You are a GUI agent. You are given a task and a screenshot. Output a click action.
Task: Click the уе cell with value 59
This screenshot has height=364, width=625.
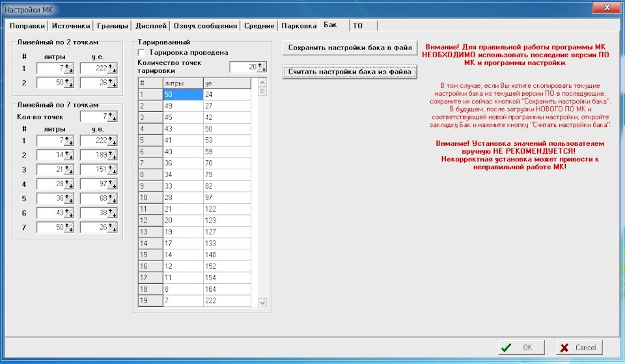pos(227,152)
